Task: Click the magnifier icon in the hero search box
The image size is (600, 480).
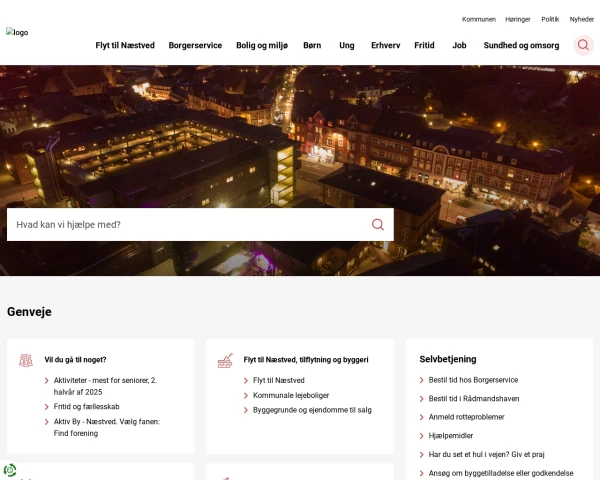Action: coord(378,225)
